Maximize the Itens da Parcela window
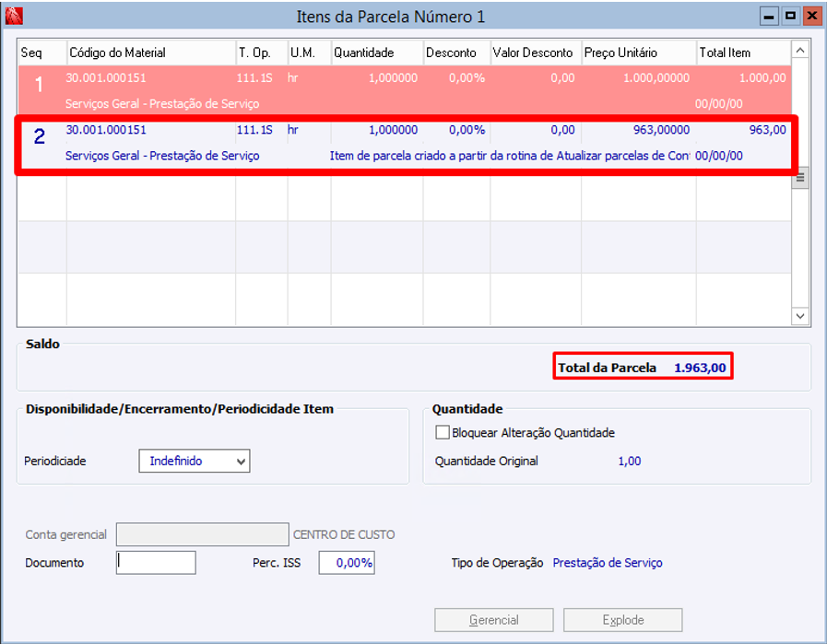 point(790,17)
